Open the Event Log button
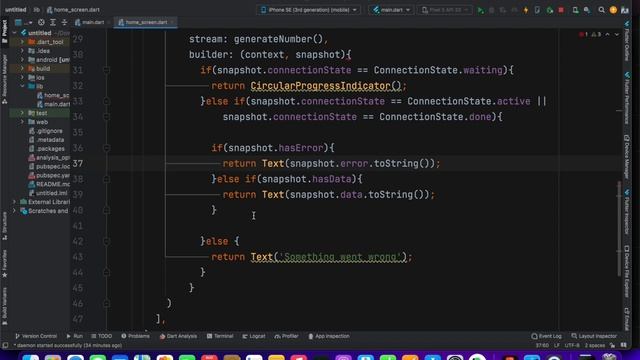Image resolution: width=640 pixels, height=360 pixels. (547, 336)
